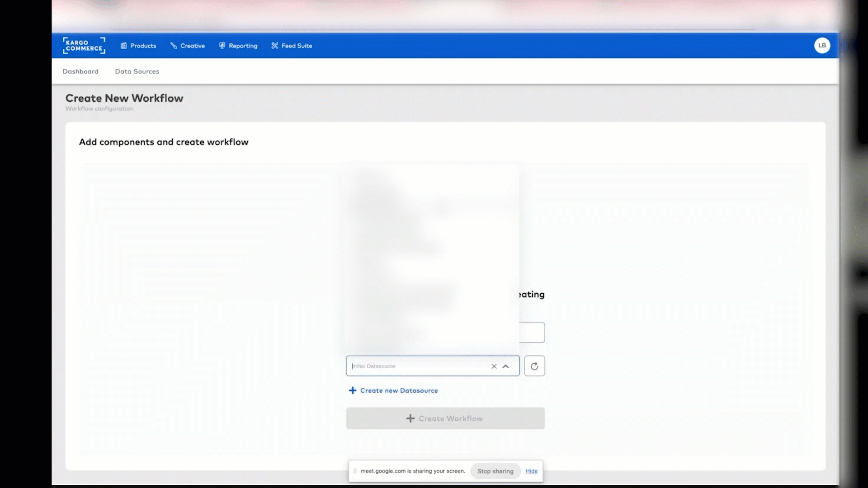Click the Reporting chart icon
This screenshot has height=488, width=868.
(222, 46)
